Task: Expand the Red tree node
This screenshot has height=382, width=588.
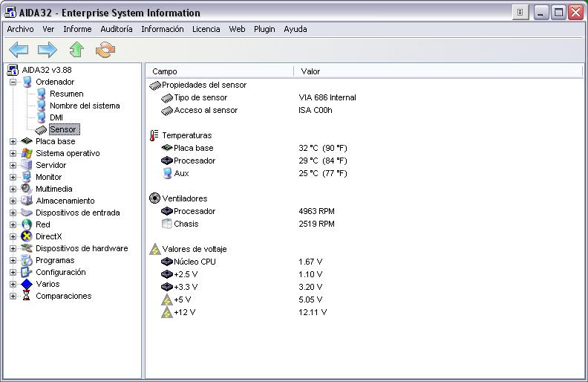Action: click(x=13, y=224)
